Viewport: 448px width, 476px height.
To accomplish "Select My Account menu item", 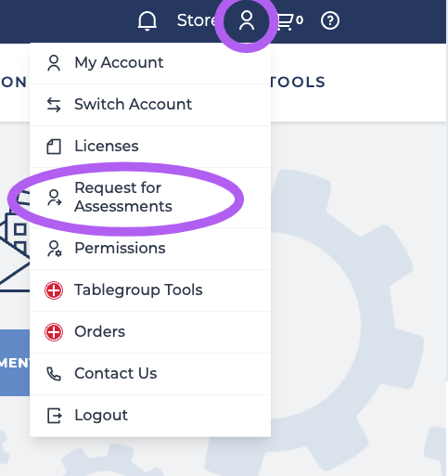I will tap(150, 63).
